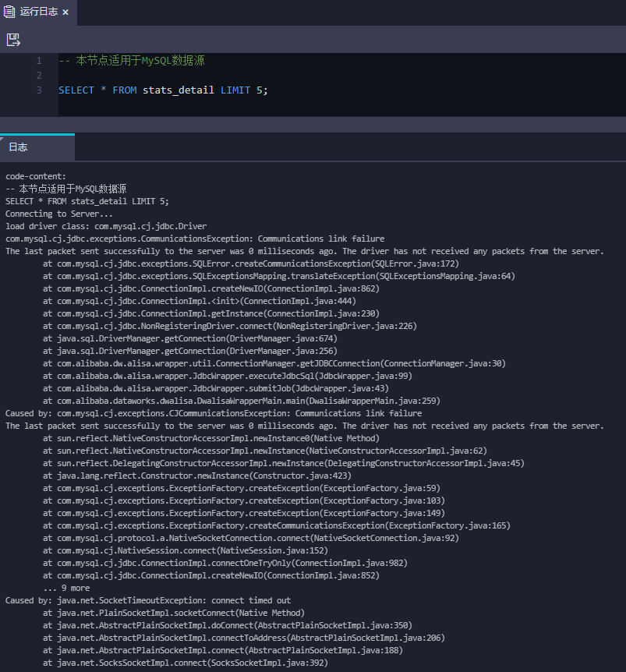Click the 'code-content:' log line
This screenshot has width=626, height=672.
[x=36, y=176]
